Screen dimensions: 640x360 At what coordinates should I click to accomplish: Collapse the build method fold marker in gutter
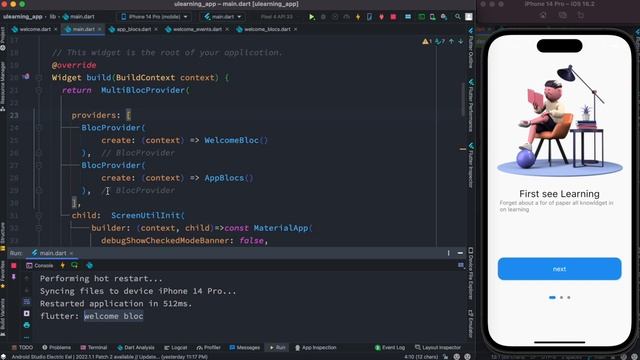pyautogui.click(x=39, y=77)
